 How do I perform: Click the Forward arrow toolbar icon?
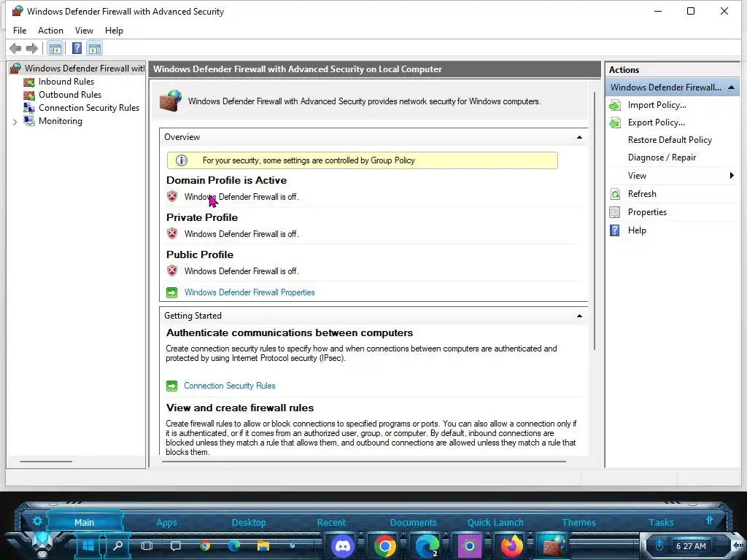point(32,49)
